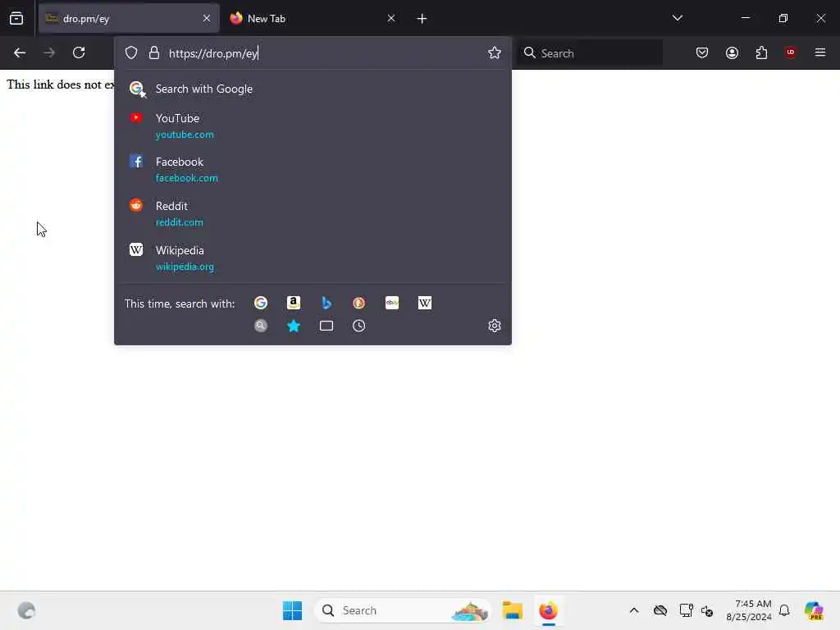Search this time with eBay engine
The height and width of the screenshot is (630, 840).
pyautogui.click(x=391, y=304)
